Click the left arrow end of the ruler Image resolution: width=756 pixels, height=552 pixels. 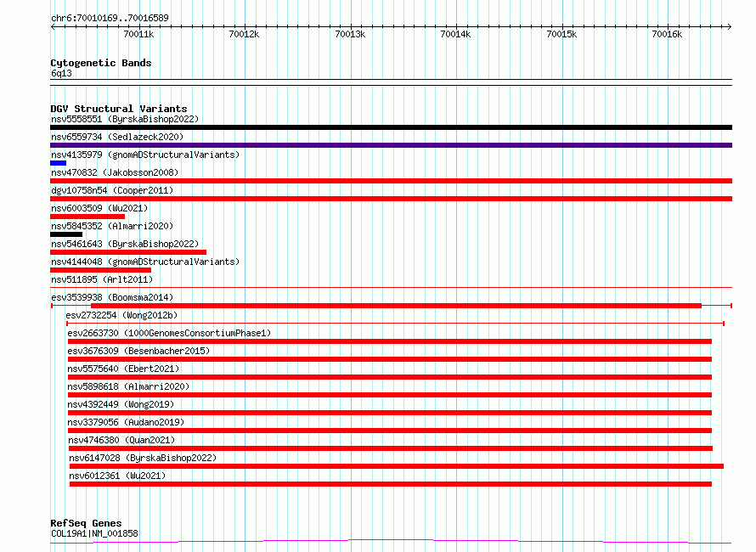click(53, 26)
